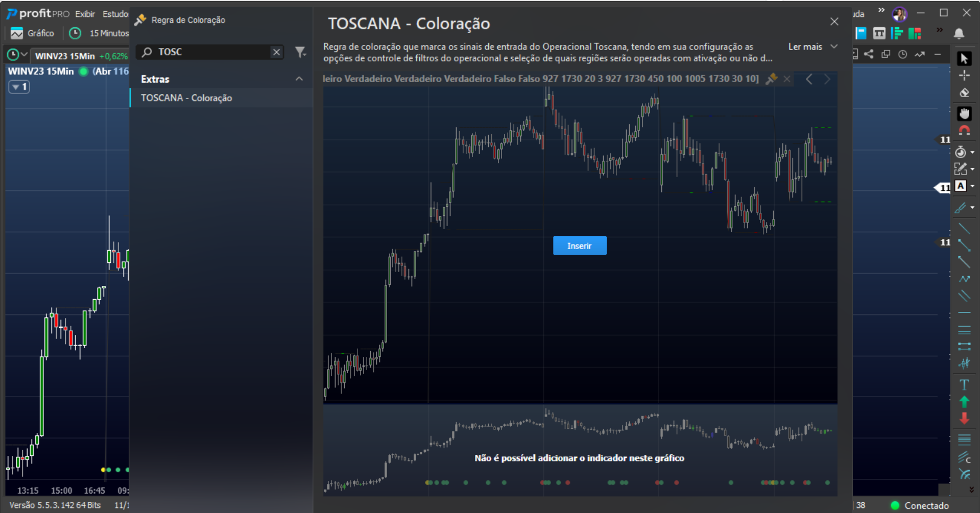Select TOSCANA - Coloração in the list
980x513 pixels.
[x=221, y=97]
